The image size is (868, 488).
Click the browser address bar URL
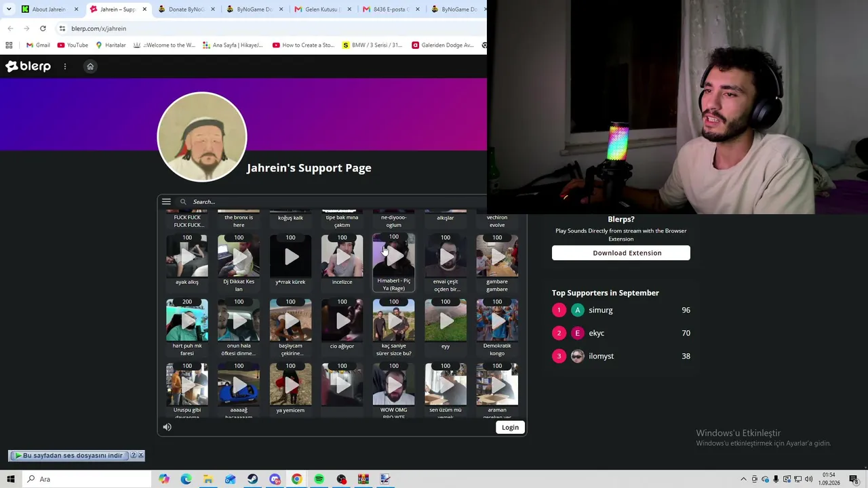pos(98,28)
